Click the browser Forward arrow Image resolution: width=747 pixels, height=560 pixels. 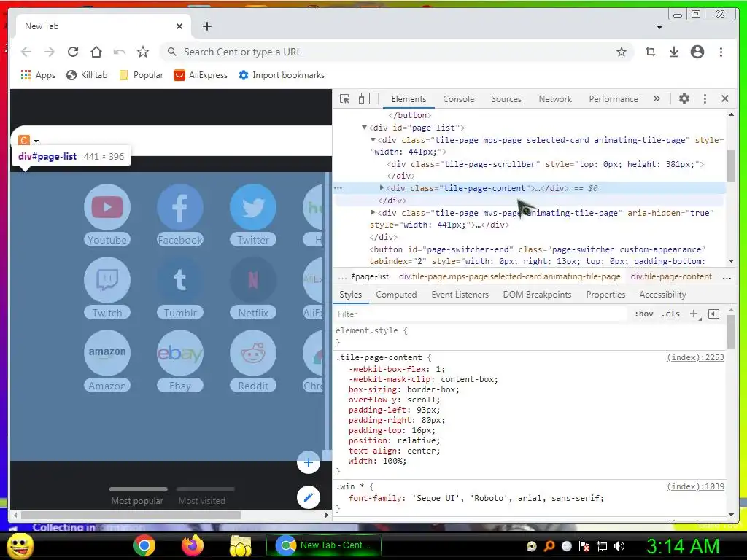pyautogui.click(x=50, y=52)
